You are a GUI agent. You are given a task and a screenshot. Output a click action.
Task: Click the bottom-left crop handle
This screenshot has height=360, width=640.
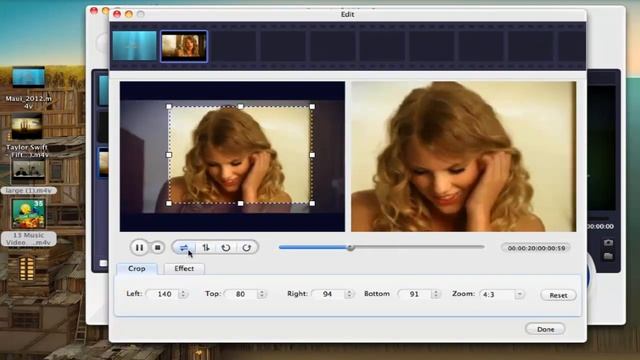click(x=169, y=203)
